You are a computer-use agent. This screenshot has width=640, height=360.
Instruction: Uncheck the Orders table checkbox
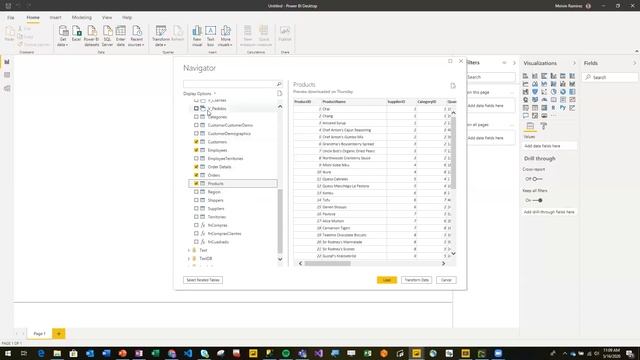pos(196,175)
